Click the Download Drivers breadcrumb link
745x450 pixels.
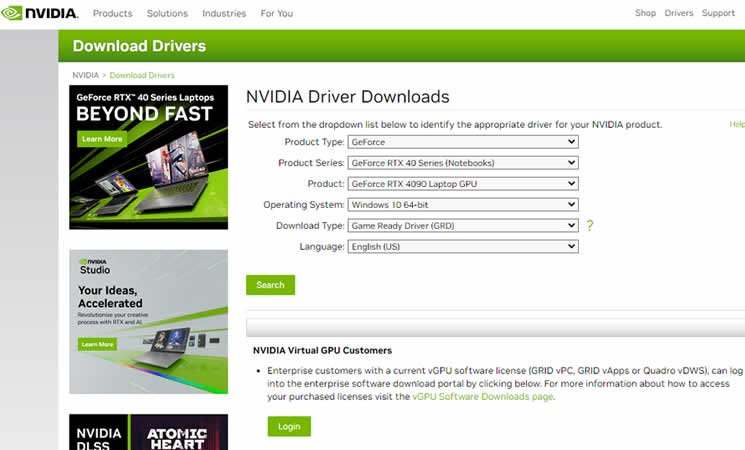click(x=142, y=75)
